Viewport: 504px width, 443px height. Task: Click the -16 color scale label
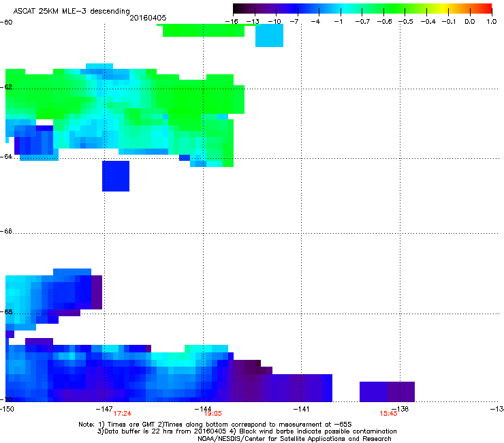(232, 22)
